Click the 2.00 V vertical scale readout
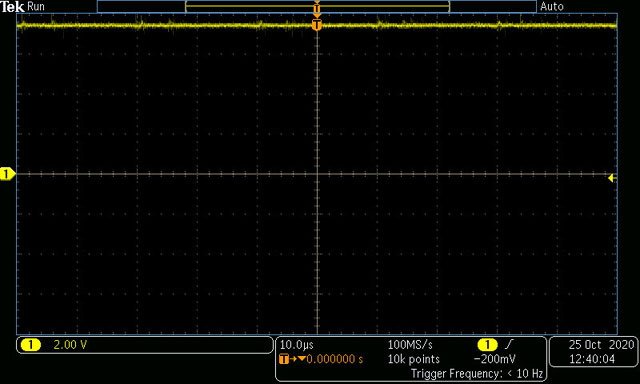This screenshot has width=640, height=384. click(x=70, y=345)
